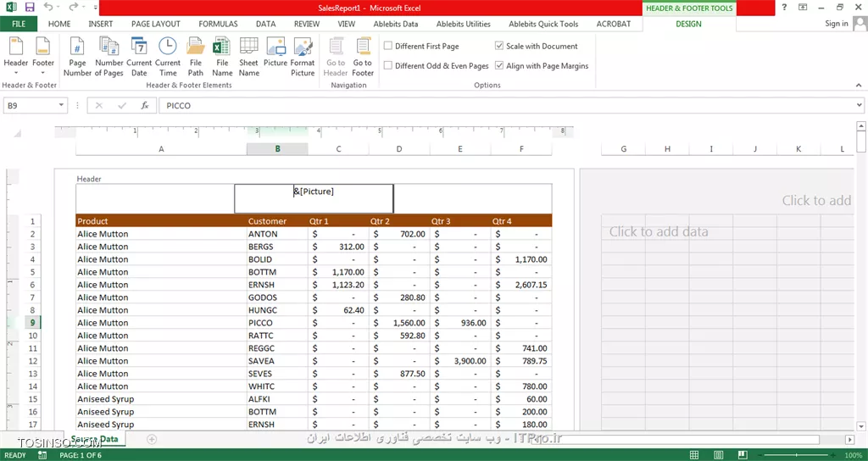Switch to Ablebits Data tab
Image resolution: width=868 pixels, height=461 pixels.
click(396, 24)
